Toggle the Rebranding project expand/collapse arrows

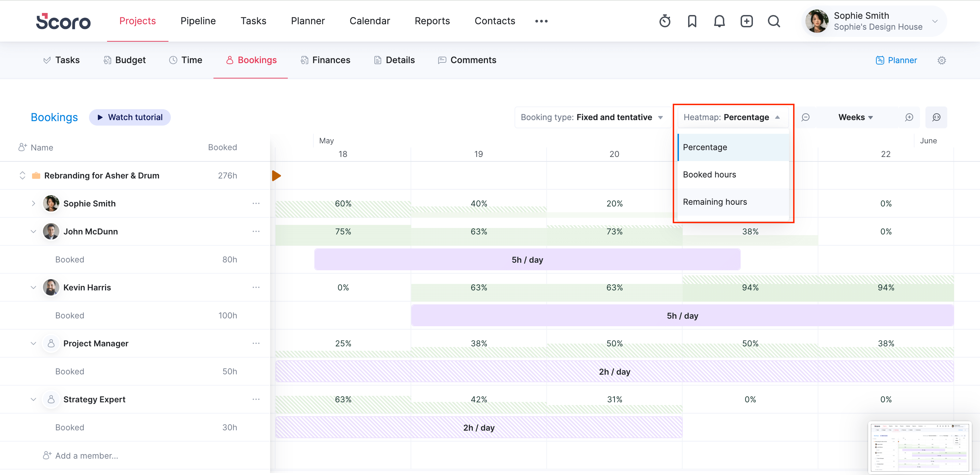(x=23, y=175)
